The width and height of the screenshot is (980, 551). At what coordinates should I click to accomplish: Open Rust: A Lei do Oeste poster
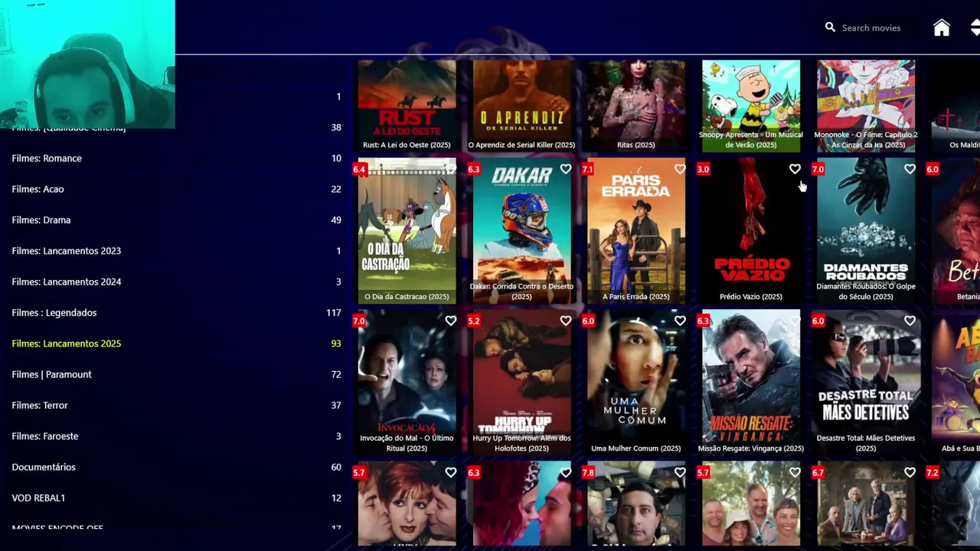click(x=407, y=106)
